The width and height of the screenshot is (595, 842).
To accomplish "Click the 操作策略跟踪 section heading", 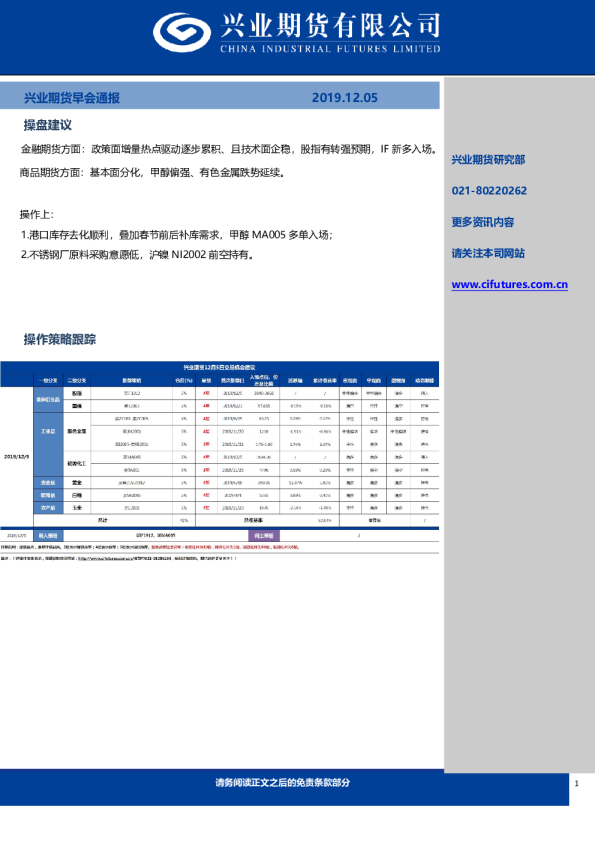I will (x=60, y=339).
